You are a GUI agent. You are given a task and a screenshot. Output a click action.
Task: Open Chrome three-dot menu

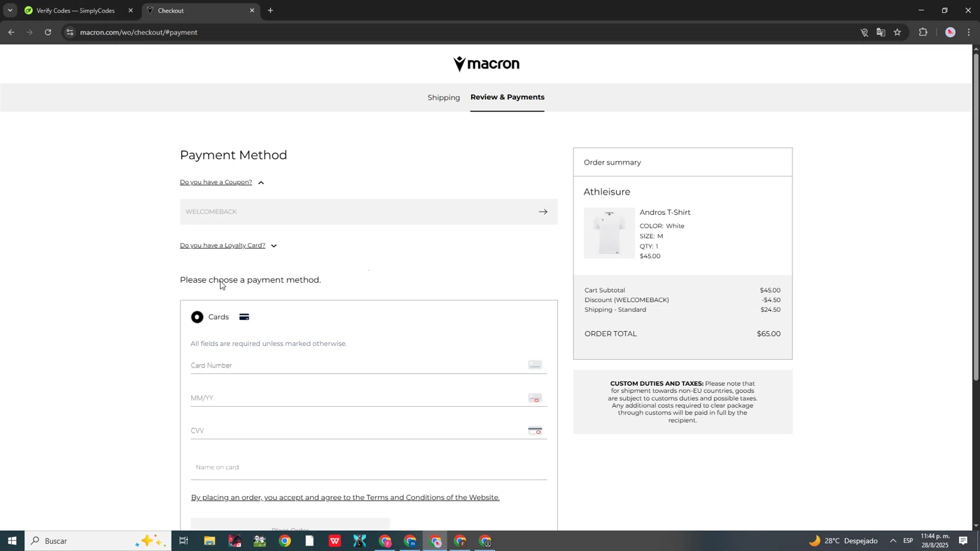[x=969, y=32]
